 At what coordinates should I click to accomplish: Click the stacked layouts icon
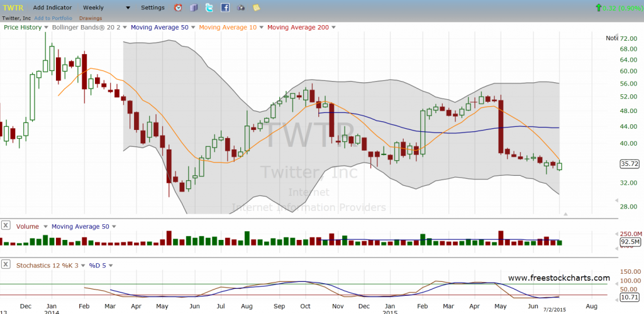coord(194,8)
